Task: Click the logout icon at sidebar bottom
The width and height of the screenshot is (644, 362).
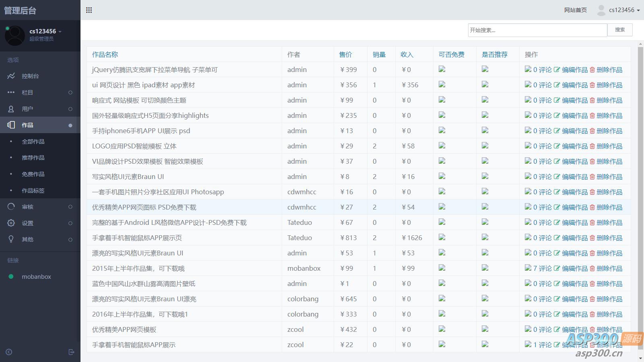Action: 72,352
